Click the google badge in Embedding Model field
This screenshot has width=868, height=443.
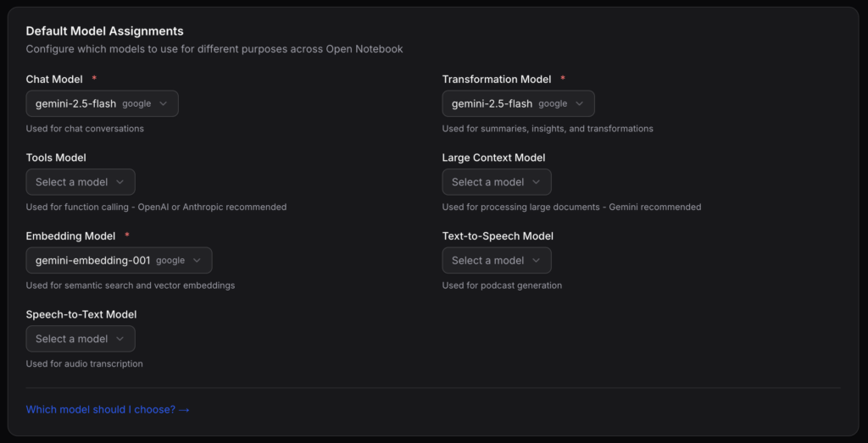click(x=170, y=261)
